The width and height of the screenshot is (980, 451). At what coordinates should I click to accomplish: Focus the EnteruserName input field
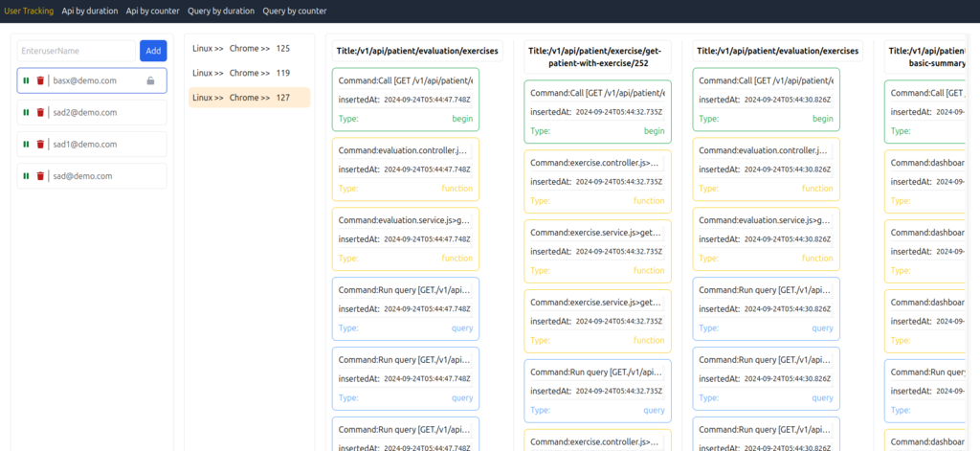(x=77, y=51)
